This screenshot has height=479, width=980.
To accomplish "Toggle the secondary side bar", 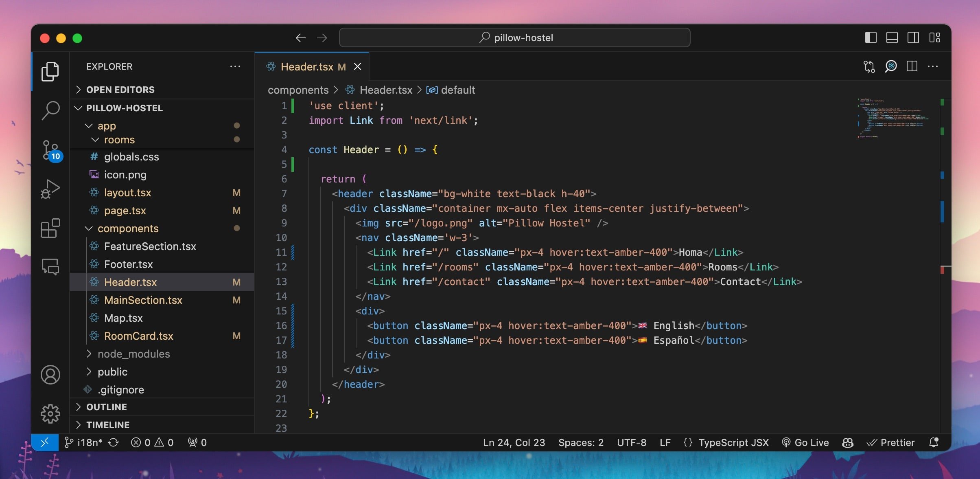I will pos(913,38).
